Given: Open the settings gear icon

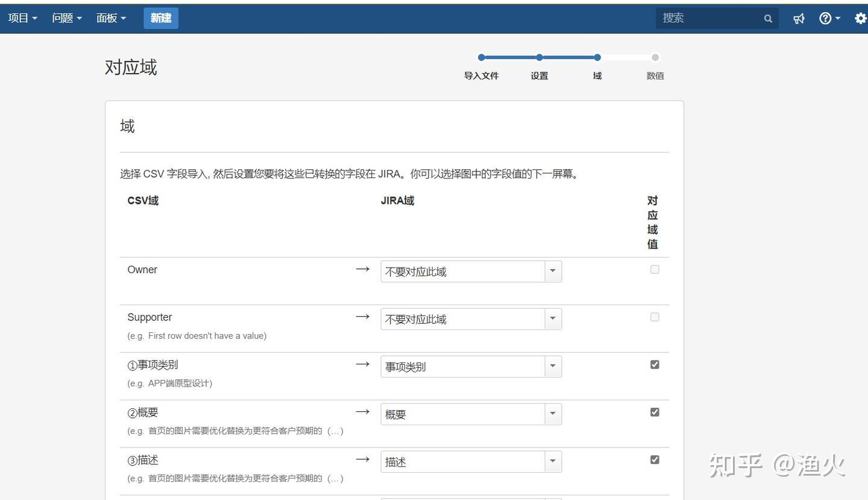Looking at the screenshot, I should point(860,19).
